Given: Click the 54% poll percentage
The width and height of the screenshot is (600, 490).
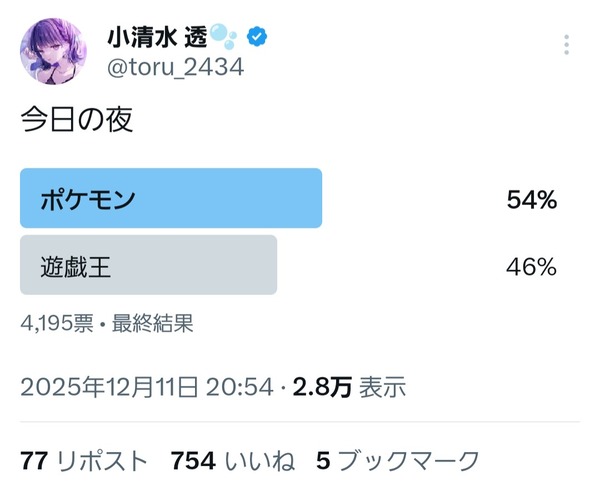Looking at the screenshot, I should [x=531, y=200].
